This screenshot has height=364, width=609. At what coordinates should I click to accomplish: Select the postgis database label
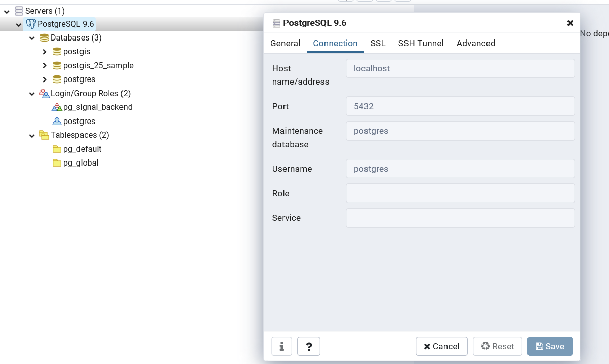[x=76, y=52]
